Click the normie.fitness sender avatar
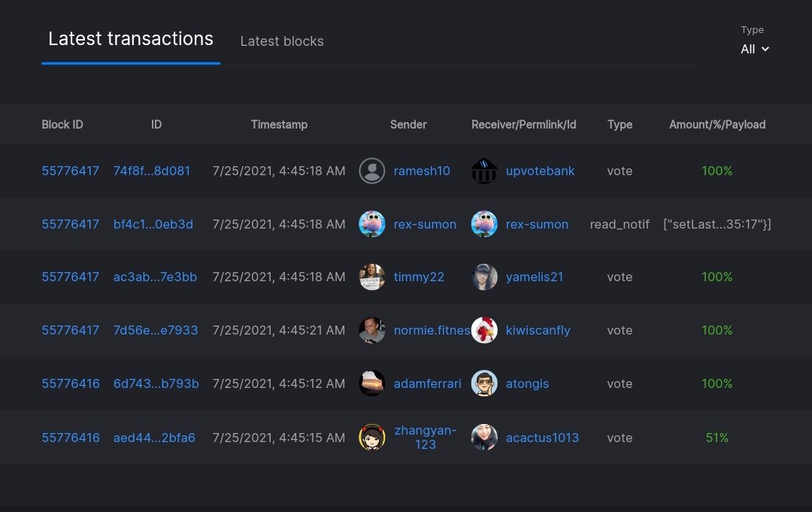Image resolution: width=812 pixels, height=512 pixels. 372,331
